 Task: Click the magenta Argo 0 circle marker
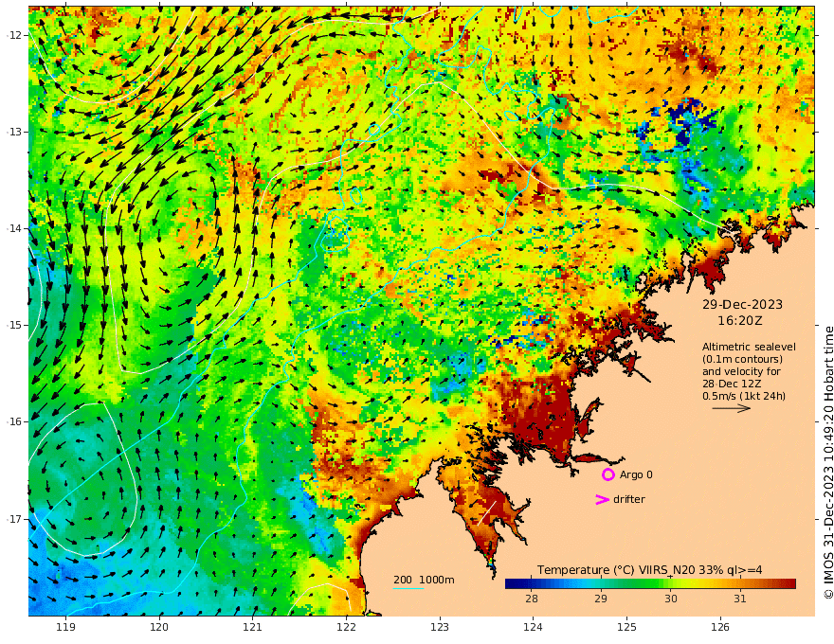607,474
